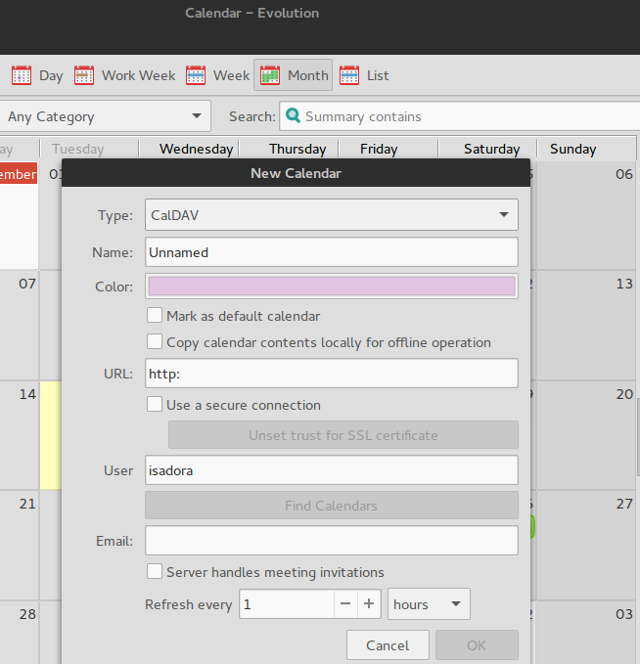Click Unset trust for SSL certificate

coord(343,435)
